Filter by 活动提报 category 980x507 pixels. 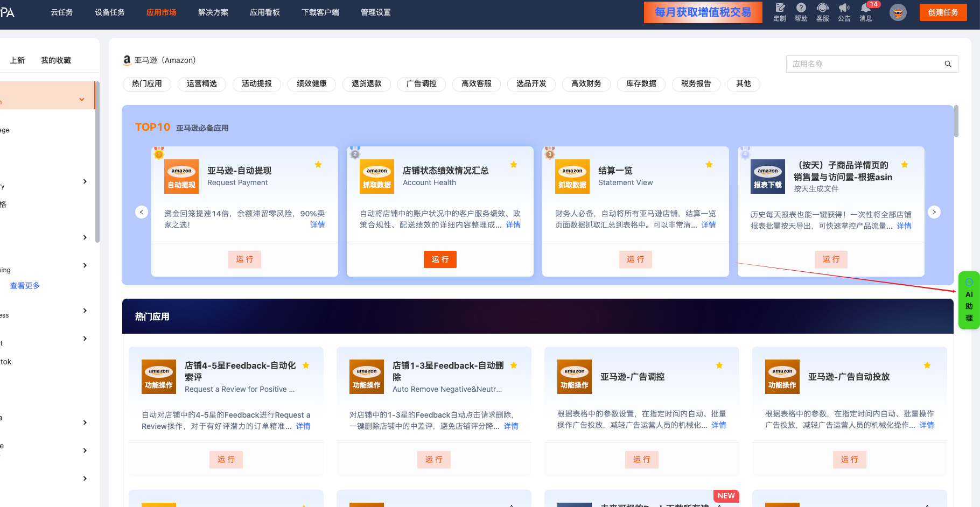[x=257, y=84]
